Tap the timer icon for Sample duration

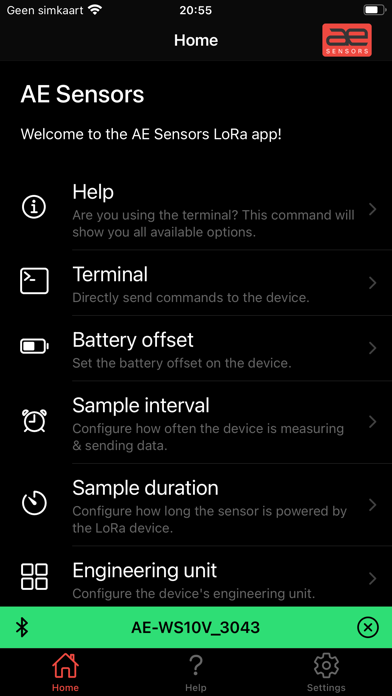coord(34,502)
